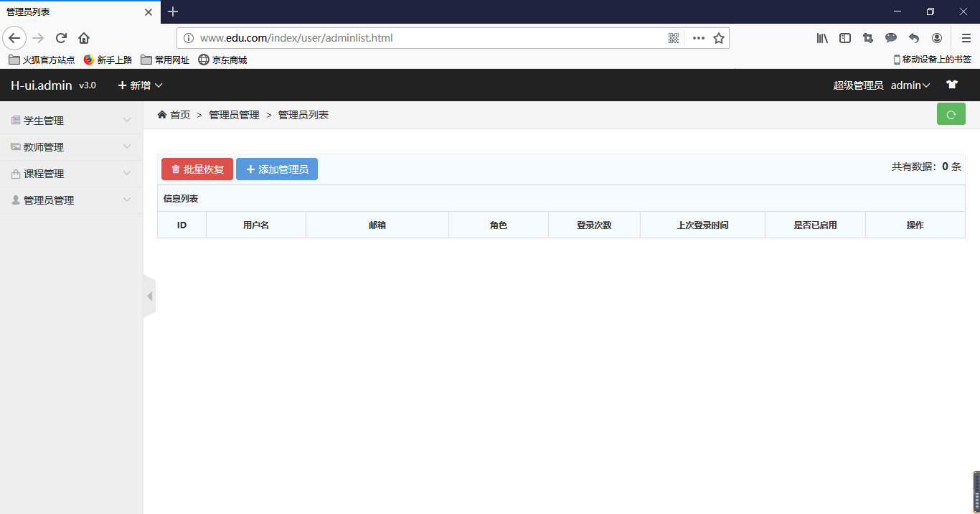The image size is (980, 514).
Task: Click the 添加管理员 blue button
Action: pos(277,169)
